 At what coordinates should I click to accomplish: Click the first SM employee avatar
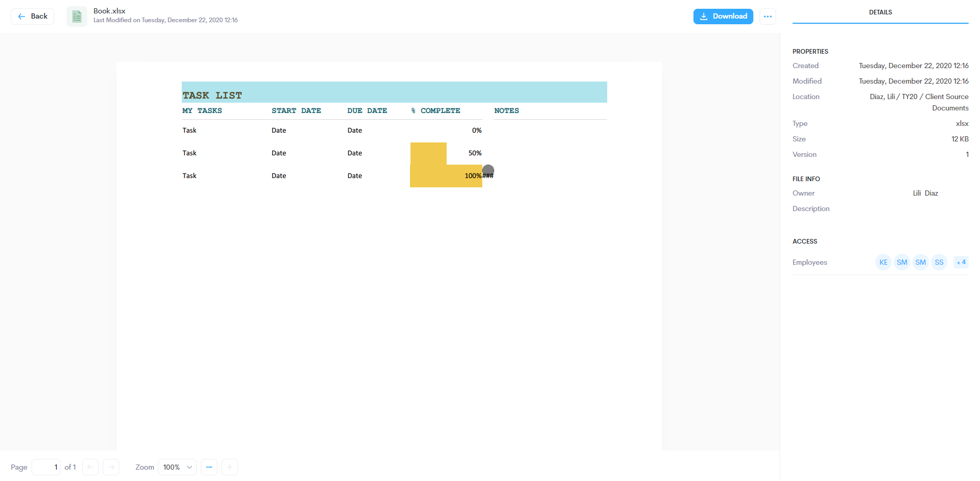point(902,262)
